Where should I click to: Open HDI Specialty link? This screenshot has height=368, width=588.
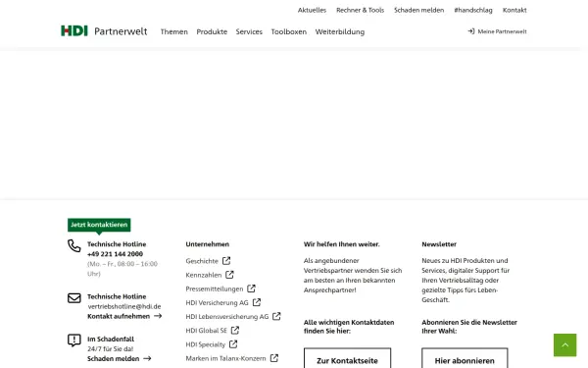click(x=206, y=344)
